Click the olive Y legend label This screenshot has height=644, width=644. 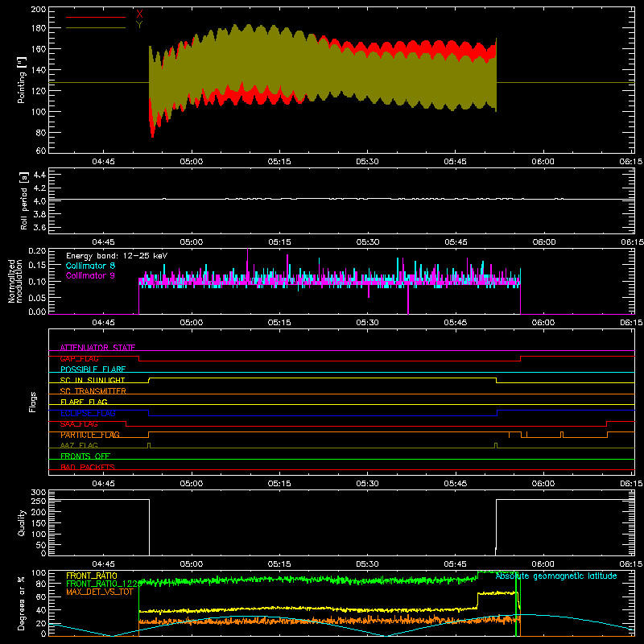[x=139, y=25]
